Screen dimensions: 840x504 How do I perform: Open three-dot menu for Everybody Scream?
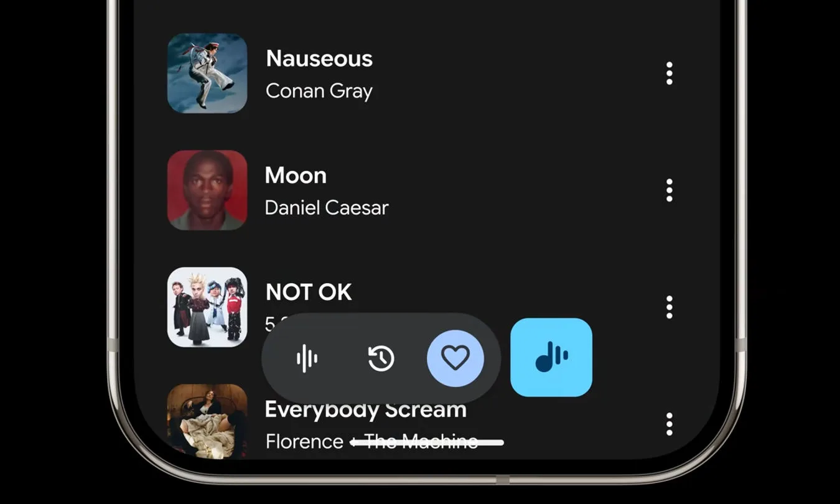point(670,424)
